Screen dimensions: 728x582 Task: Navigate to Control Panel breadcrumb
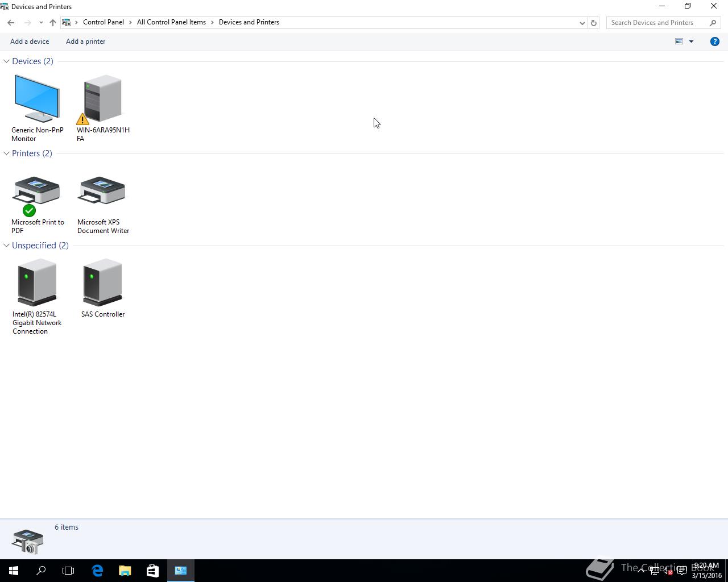click(x=104, y=22)
